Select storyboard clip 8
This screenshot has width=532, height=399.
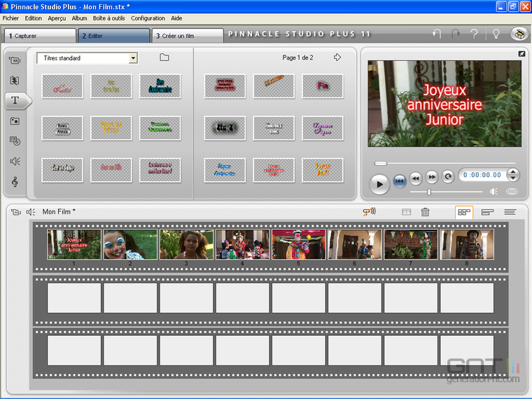[467, 244]
